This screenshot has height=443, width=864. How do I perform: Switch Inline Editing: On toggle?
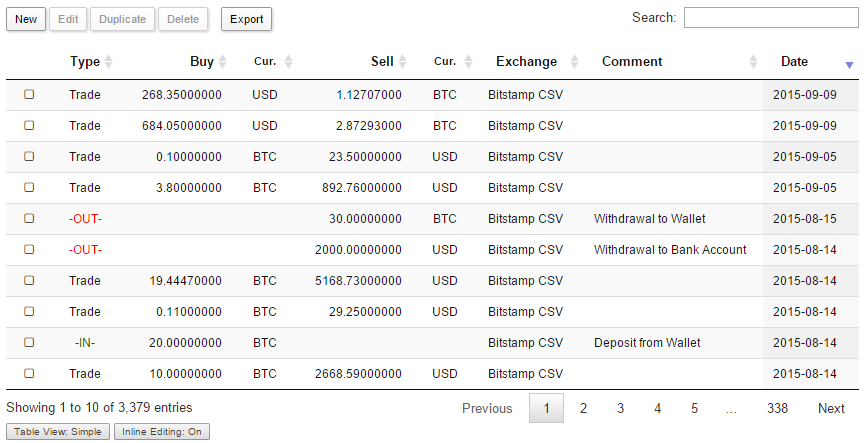tap(161, 432)
